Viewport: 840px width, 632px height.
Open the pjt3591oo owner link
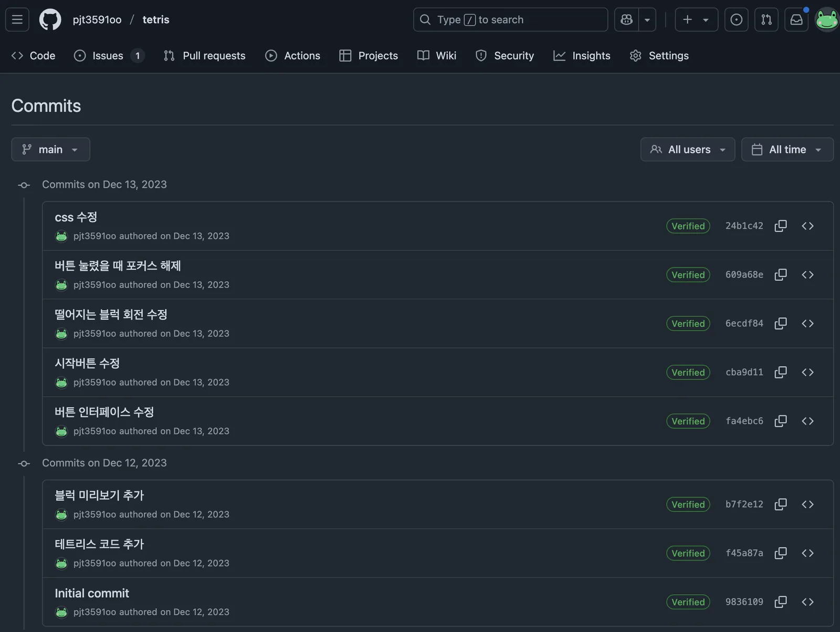(x=97, y=19)
